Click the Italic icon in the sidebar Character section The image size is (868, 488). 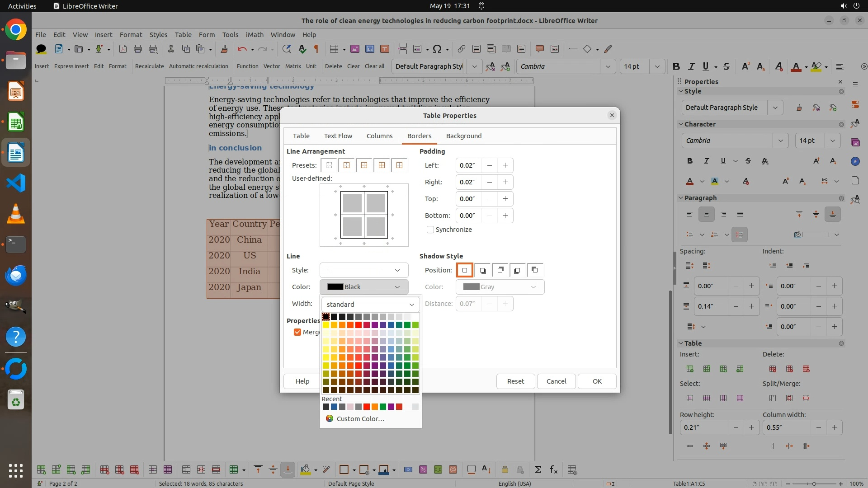[706, 161]
